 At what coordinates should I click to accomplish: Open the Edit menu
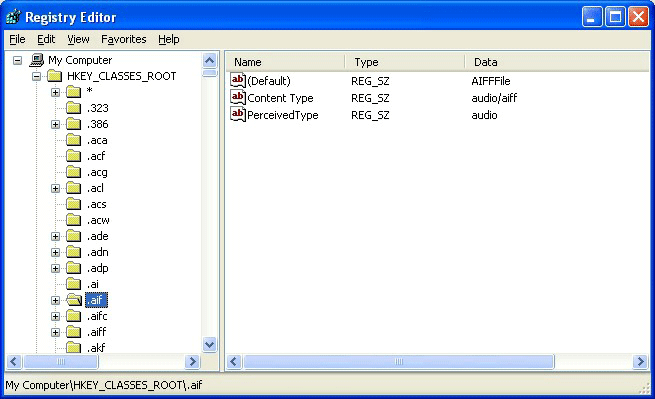tap(46, 39)
